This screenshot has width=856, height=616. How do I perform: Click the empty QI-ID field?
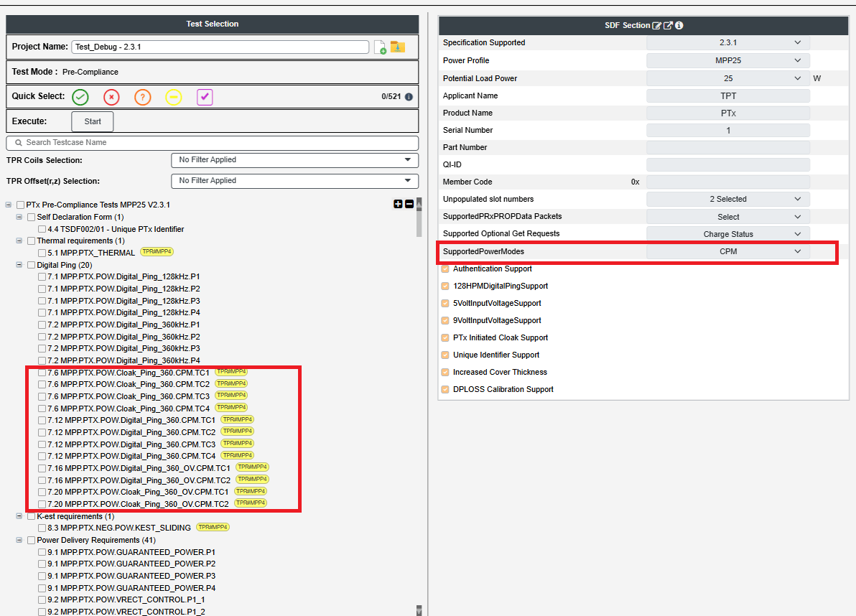(x=727, y=165)
